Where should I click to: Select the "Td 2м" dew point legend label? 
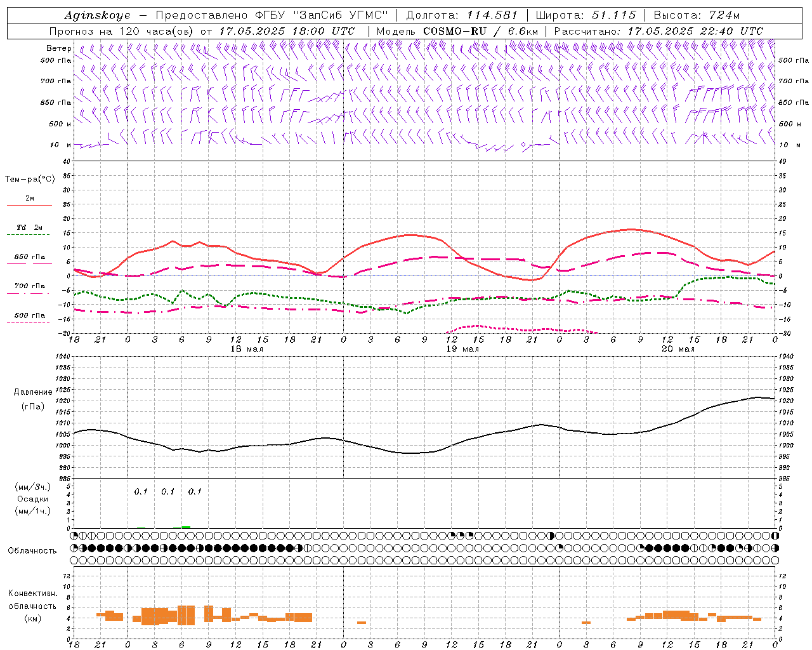[x=29, y=227]
